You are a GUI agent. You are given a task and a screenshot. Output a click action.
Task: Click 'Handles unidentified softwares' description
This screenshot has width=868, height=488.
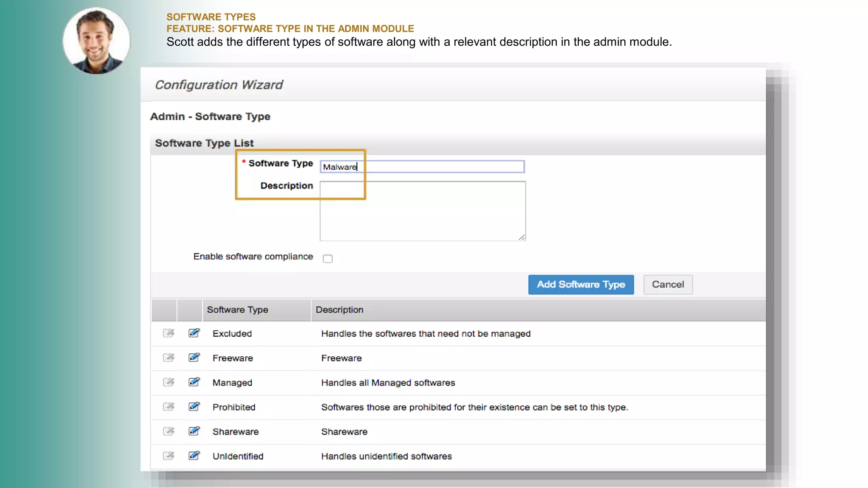click(387, 457)
